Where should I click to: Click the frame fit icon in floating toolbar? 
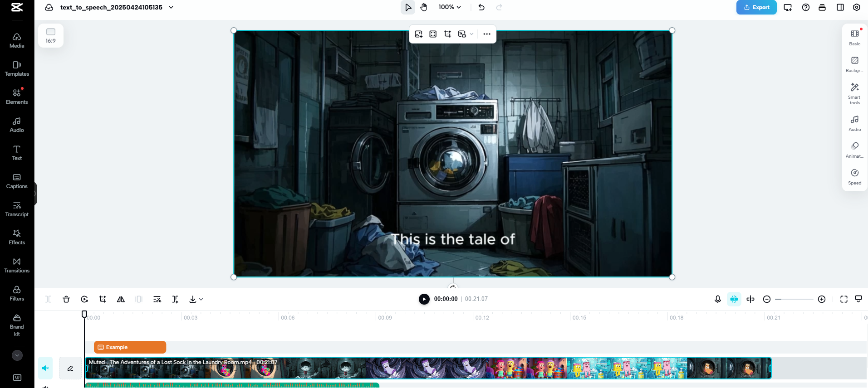(x=433, y=34)
